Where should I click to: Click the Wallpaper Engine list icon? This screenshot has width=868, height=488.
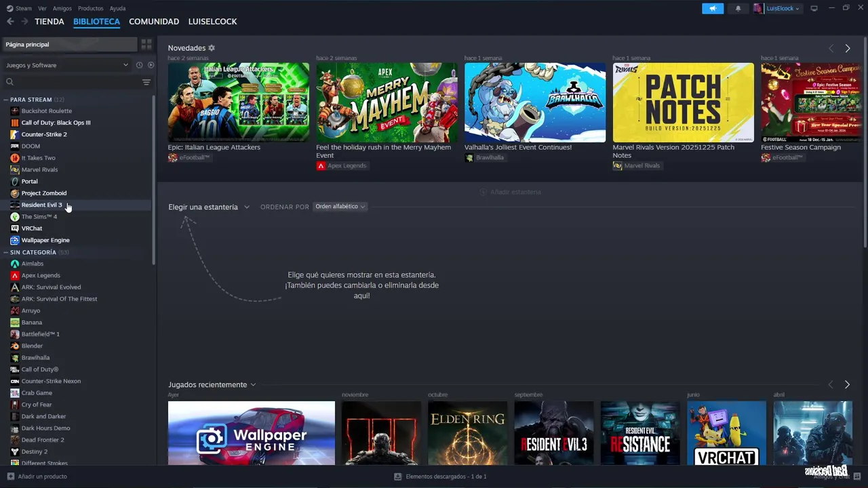click(x=15, y=240)
